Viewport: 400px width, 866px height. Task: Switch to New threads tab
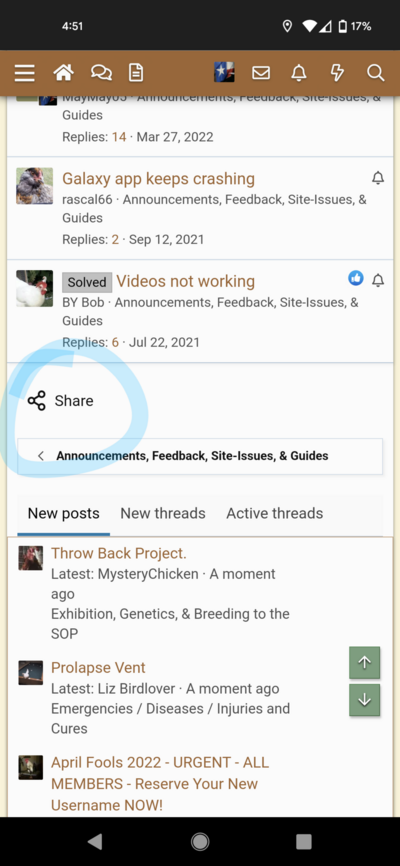(163, 514)
